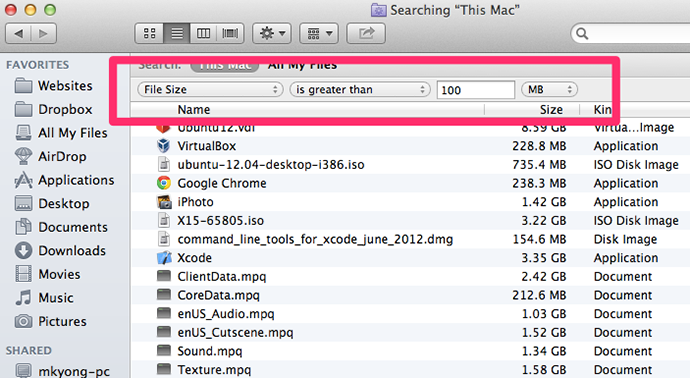Switch to list view

pyautogui.click(x=177, y=33)
